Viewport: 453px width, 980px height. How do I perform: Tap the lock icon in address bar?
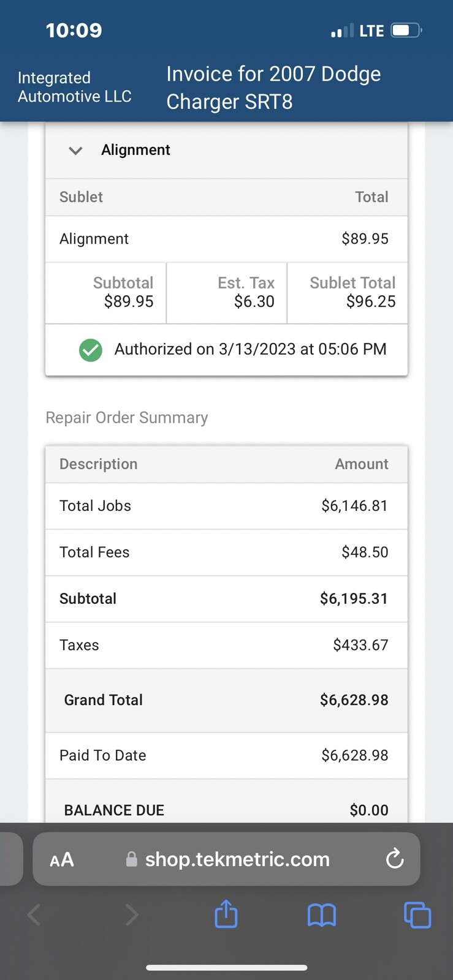(x=131, y=859)
